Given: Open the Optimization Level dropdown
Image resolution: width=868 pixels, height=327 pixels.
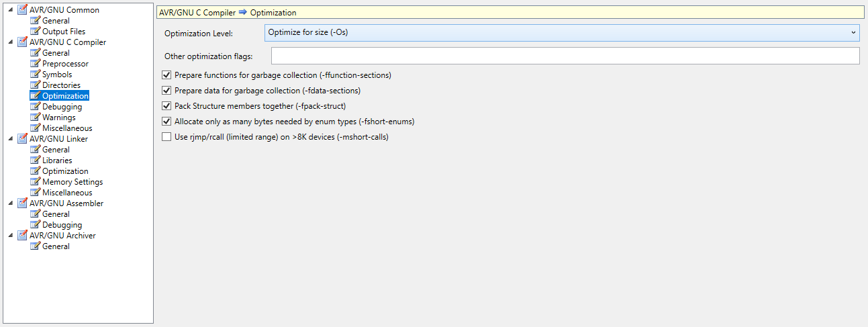Looking at the screenshot, I should [x=561, y=32].
